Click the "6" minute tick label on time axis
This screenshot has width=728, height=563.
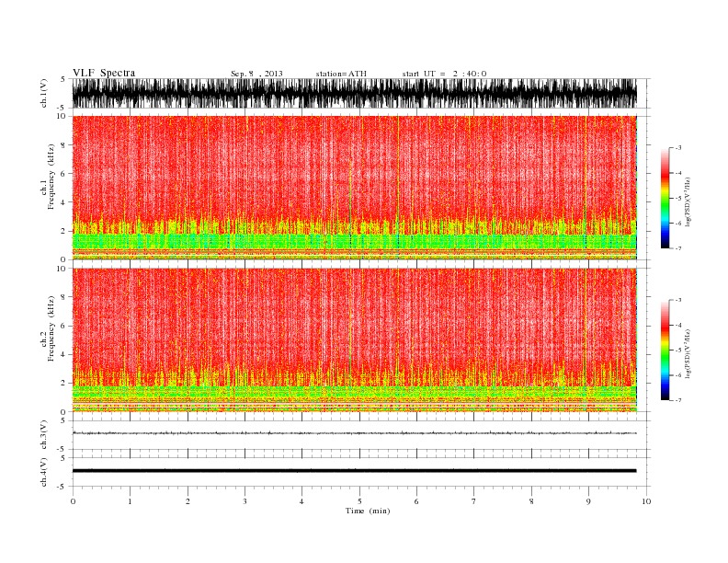pyautogui.click(x=416, y=501)
